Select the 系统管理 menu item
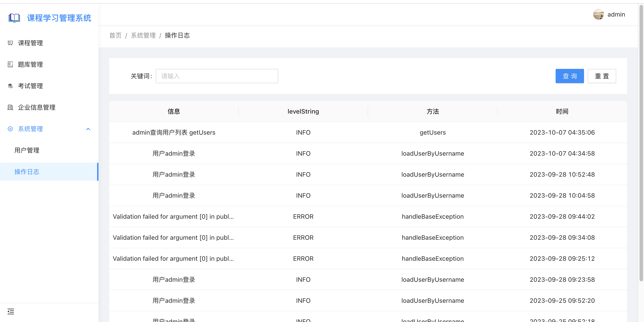Image resolution: width=644 pixels, height=322 pixels. [x=49, y=129]
